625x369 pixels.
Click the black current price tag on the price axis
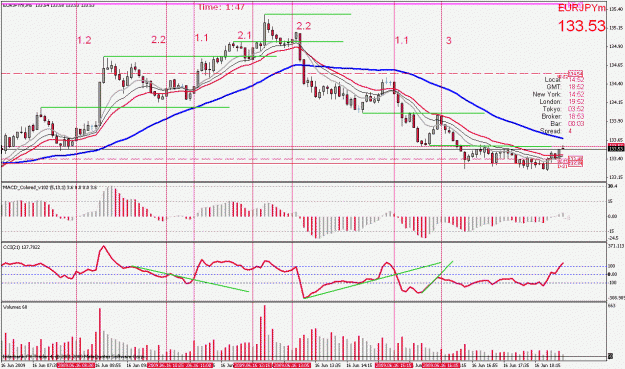[x=616, y=148]
